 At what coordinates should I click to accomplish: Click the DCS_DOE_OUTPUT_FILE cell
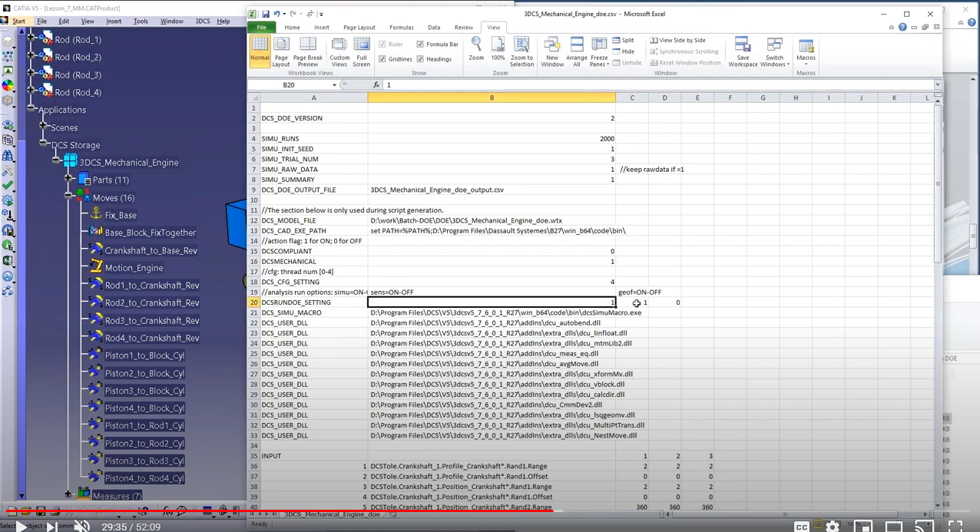coord(313,190)
